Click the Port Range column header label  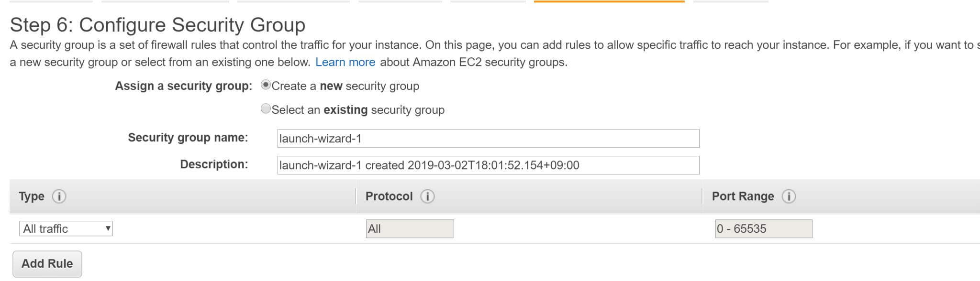pos(743,196)
